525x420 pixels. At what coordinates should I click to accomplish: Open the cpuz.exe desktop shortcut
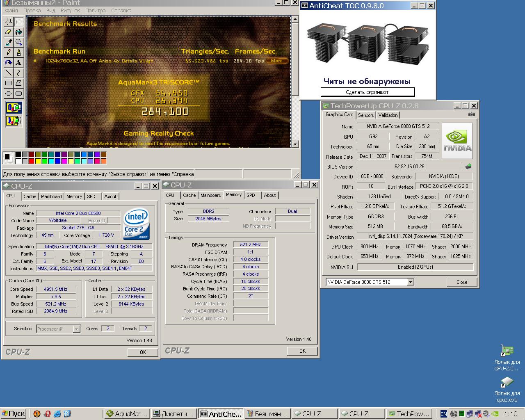[x=507, y=390]
